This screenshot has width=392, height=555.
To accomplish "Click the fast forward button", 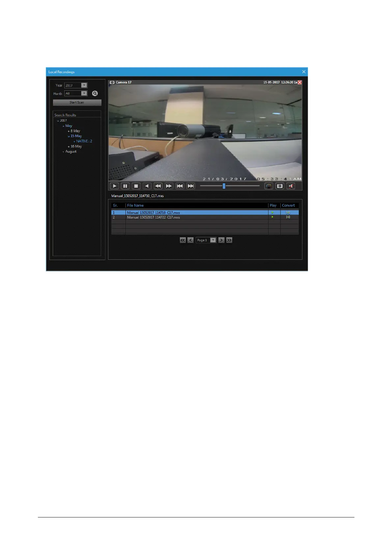I will (169, 186).
